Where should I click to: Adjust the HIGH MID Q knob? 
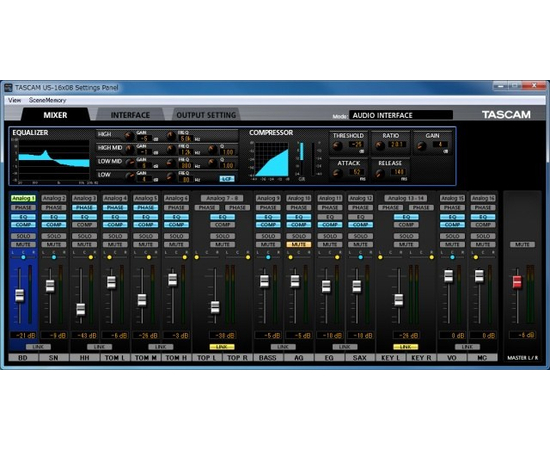pos(212,149)
